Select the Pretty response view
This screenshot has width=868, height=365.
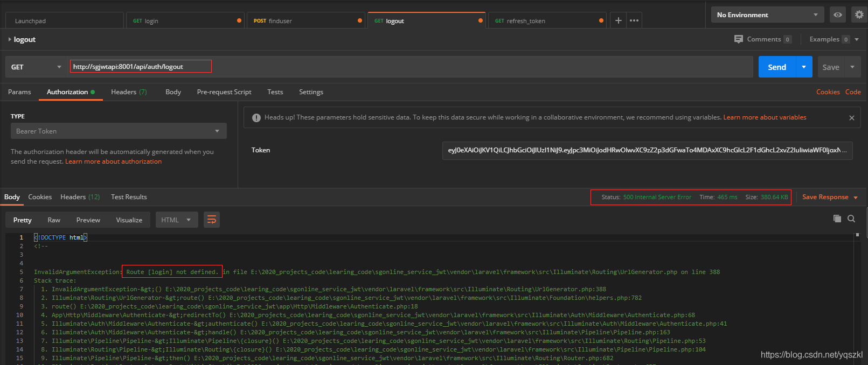coord(22,220)
